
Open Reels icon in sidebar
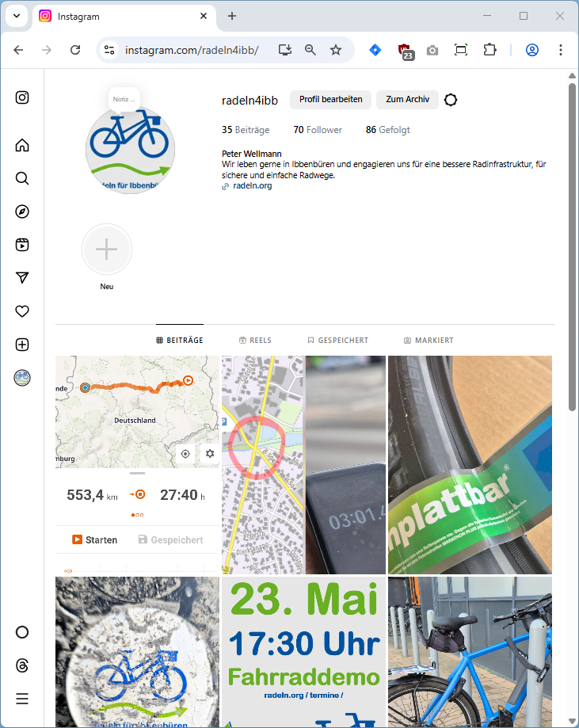[x=22, y=245]
